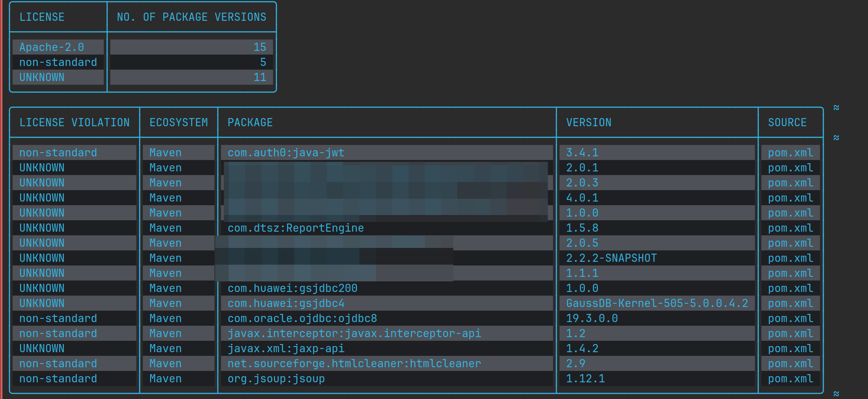868x399 pixels.
Task: Select the Apache-2.0 license row
Action: (x=52, y=47)
